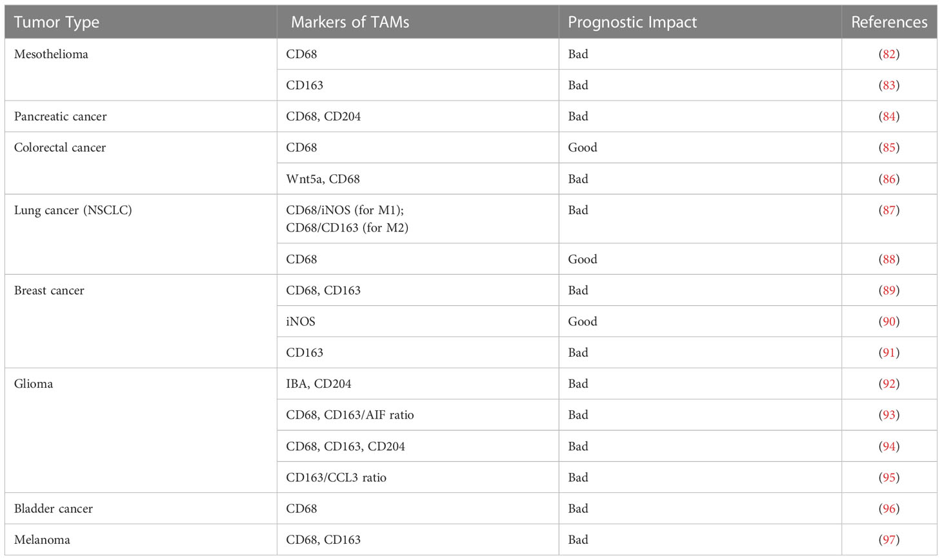This screenshot has width=942, height=560.
Task: Click the Markers of TAMs header
Action: (x=350, y=23)
